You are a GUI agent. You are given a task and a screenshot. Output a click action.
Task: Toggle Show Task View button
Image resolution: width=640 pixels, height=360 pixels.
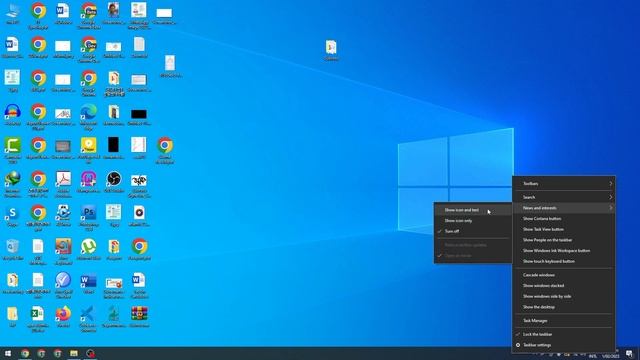click(564, 229)
